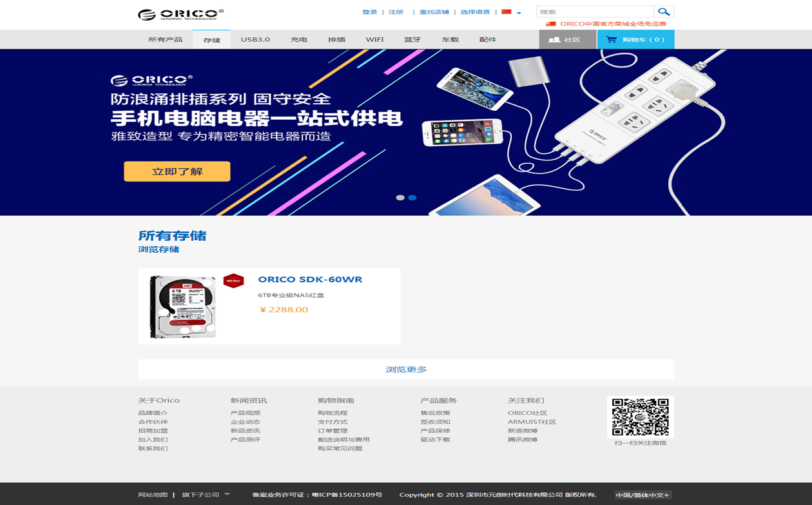
Task: Click the 新浪微博 footer link
Action: [523, 431]
